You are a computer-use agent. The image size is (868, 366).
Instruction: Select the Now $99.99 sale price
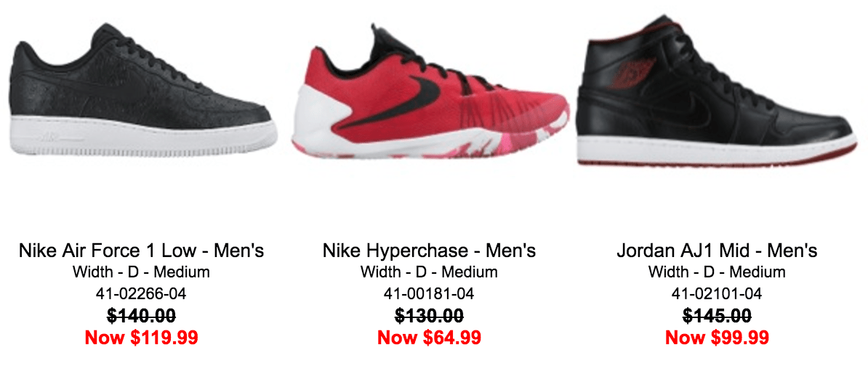tap(717, 337)
